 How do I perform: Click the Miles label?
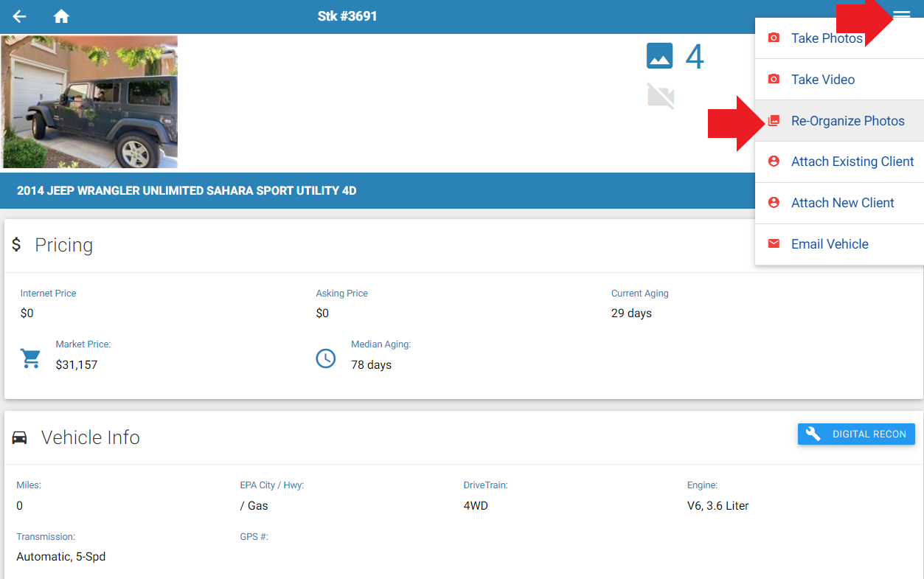[29, 485]
